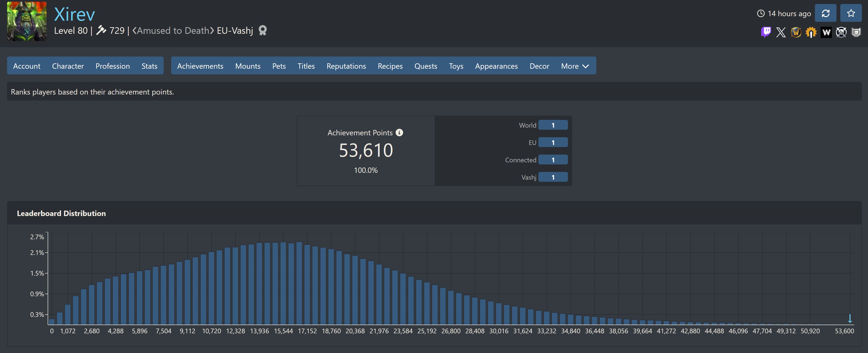868x353 pixels.
Task: Click the cyan arrow marker on the chart
Action: coord(850,318)
